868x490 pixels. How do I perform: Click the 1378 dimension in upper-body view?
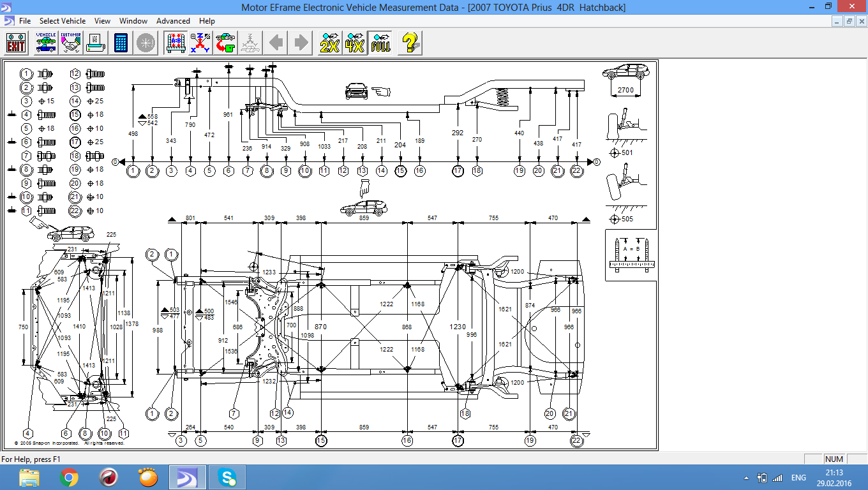pyautogui.click(x=131, y=324)
